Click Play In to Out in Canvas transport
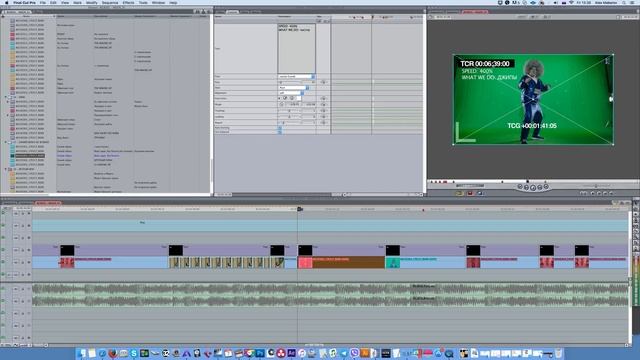This screenshot has height=360, width=640. click(527, 187)
